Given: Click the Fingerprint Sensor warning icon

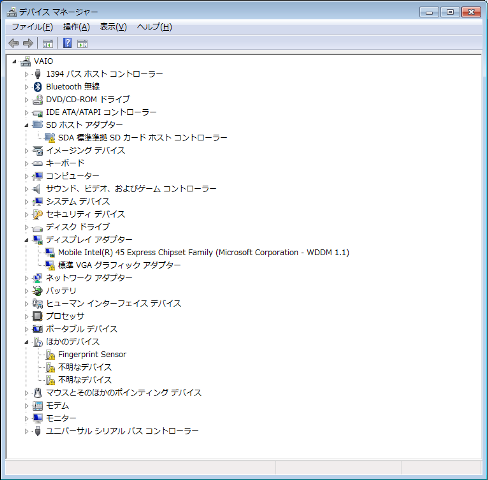Looking at the screenshot, I should tap(50, 355).
